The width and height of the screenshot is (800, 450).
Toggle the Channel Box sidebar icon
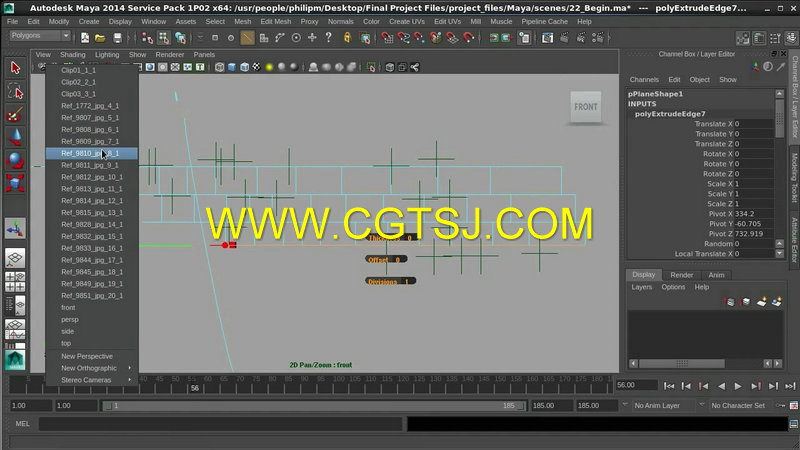pos(791,38)
